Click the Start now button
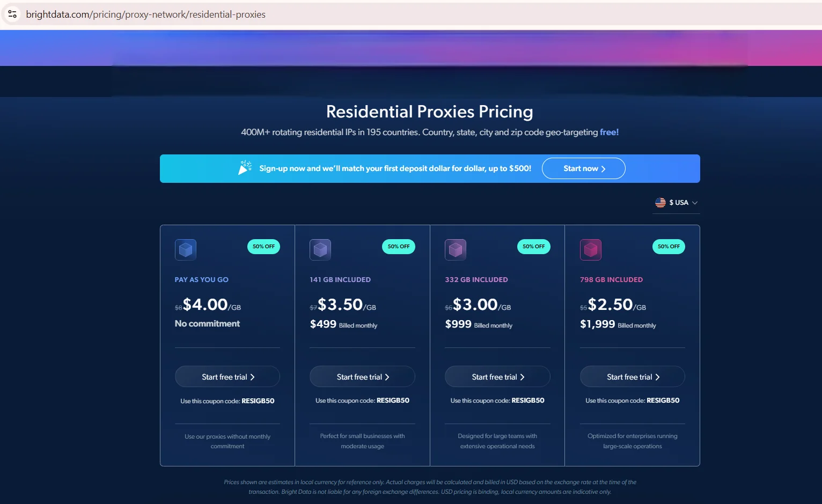The width and height of the screenshot is (822, 504). (583, 168)
